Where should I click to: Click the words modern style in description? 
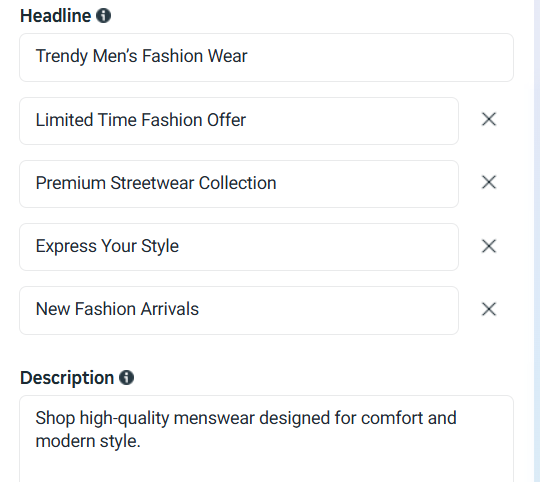click(88, 441)
